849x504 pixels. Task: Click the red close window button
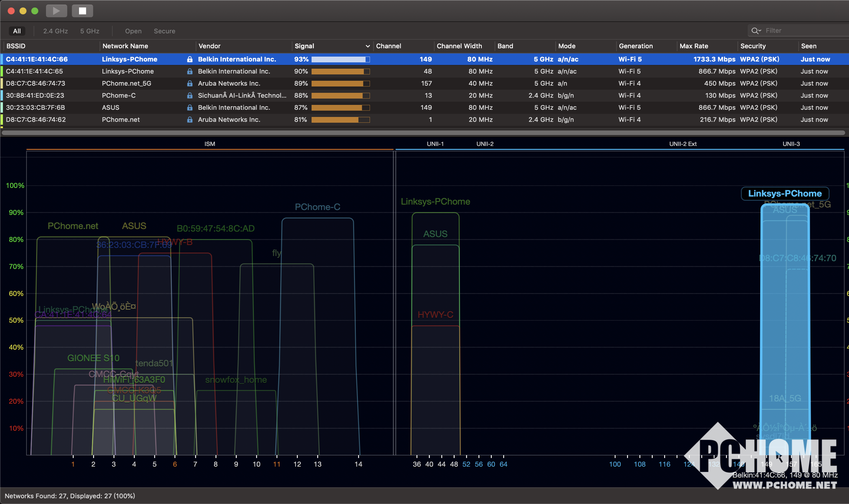click(11, 11)
